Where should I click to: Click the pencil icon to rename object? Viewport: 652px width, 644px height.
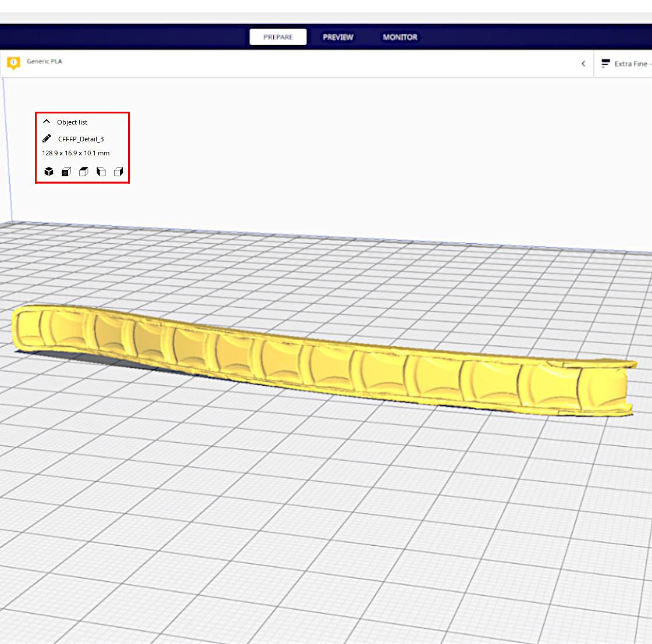tap(47, 138)
